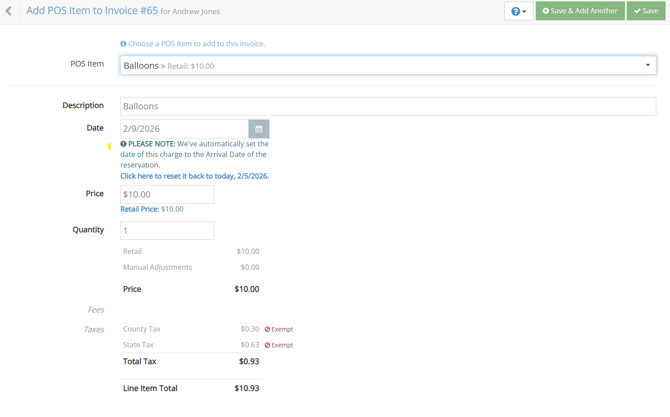670x417 pixels.
Task: Toggle Exempt for County Tax
Action: (x=279, y=329)
